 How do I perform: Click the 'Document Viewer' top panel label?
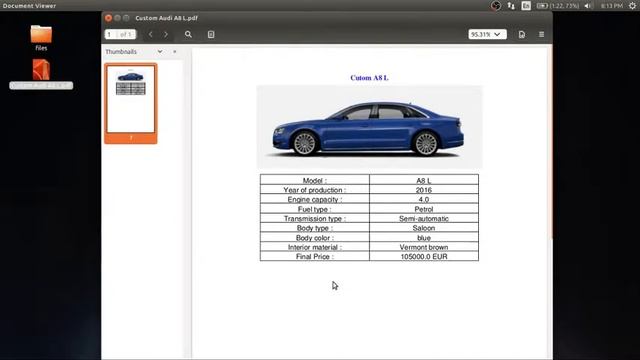tap(29, 6)
